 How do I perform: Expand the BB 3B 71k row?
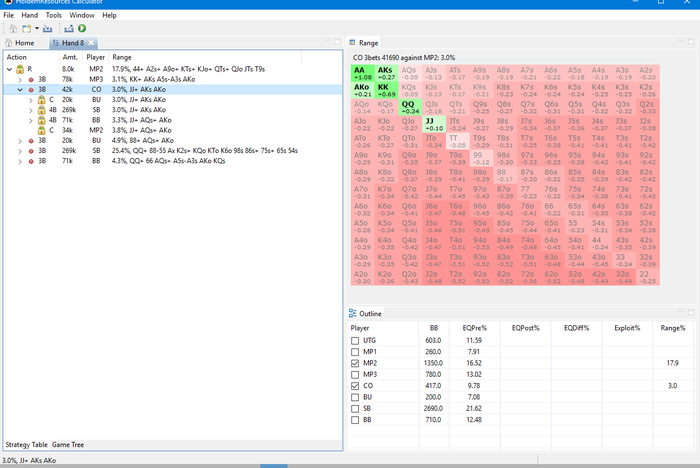point(20,161)
